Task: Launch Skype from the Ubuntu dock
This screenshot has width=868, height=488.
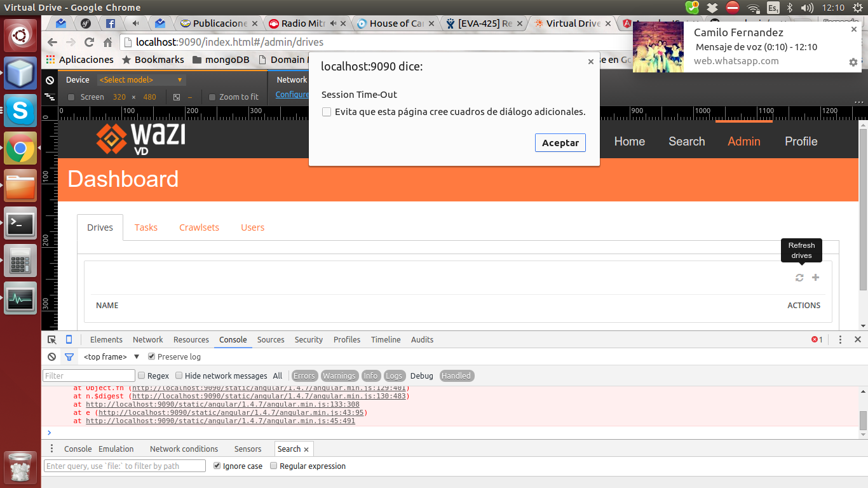Action: [x=20, y=111]
